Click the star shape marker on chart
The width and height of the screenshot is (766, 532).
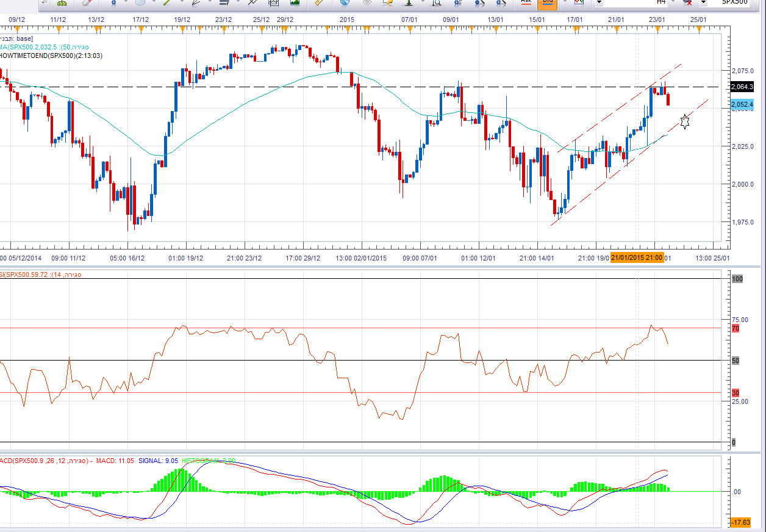tap(685, 122)
